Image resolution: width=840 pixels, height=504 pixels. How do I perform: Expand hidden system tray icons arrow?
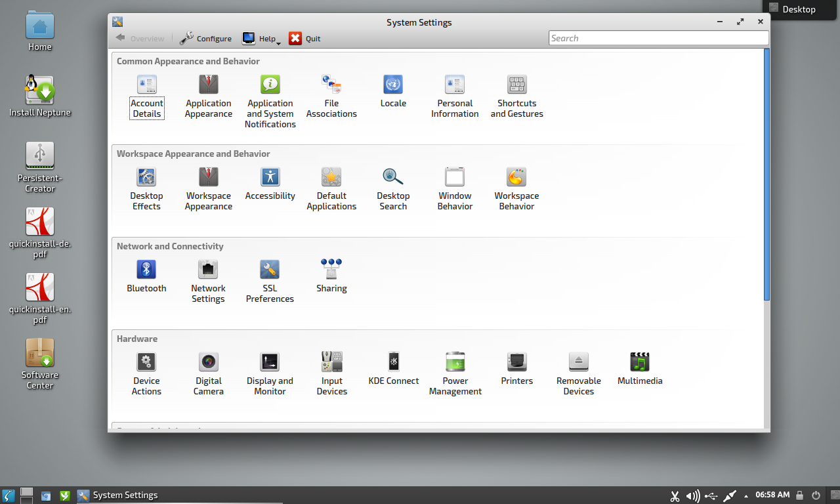pyautogui.click(x=746, y=496)
